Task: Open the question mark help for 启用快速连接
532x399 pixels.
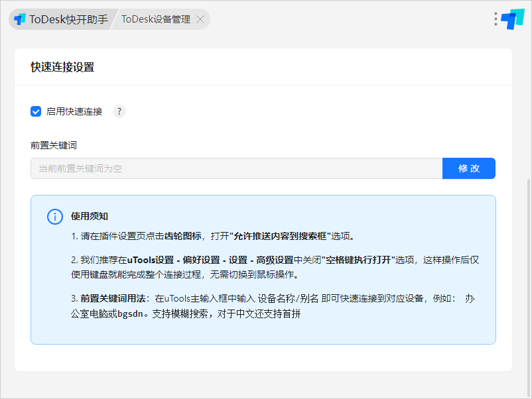Action: click(119, 111)
